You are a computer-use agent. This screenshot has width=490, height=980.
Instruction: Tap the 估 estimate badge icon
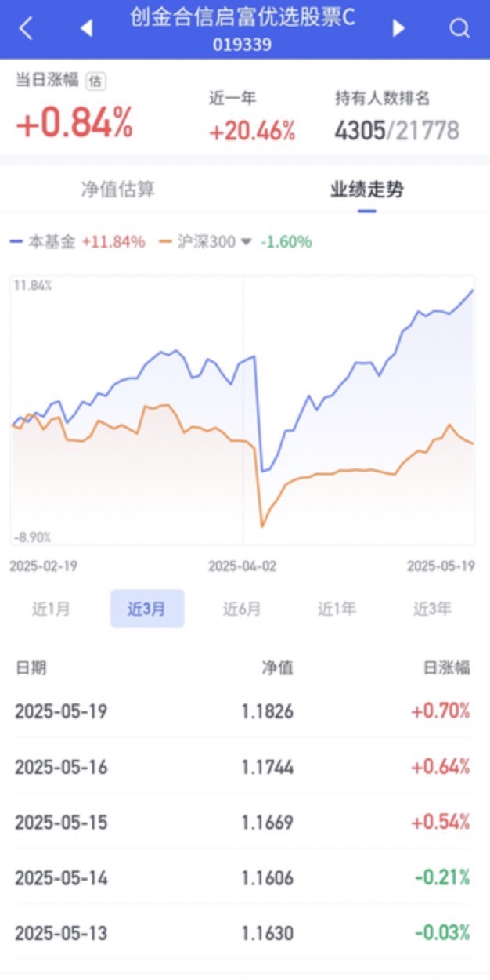(x=95, y=80)
